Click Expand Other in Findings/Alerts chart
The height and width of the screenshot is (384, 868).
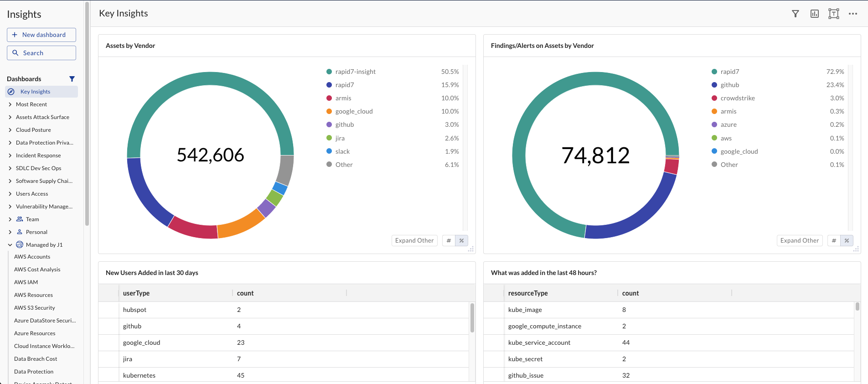[x=800, y=240]
